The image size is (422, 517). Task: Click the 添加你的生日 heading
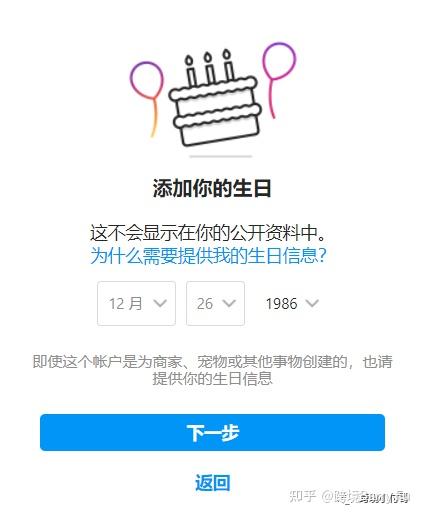(211, 188)
